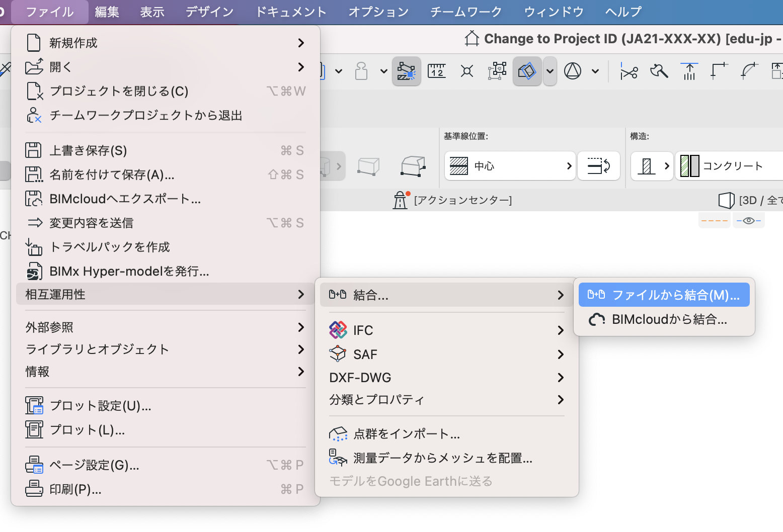Click the scissors trim tool icon
This screenshot has height=532, width=783.
(629, 71)
